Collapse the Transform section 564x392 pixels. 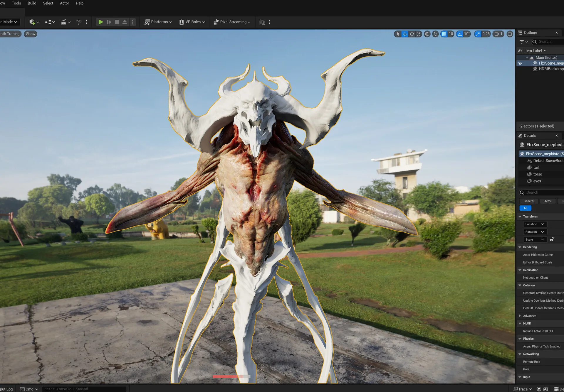tap(520, 217)
